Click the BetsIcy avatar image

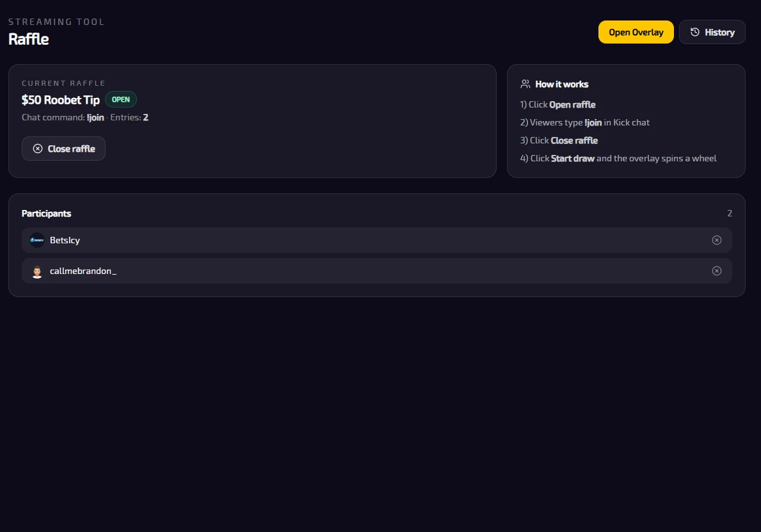[x=37, y=240]
